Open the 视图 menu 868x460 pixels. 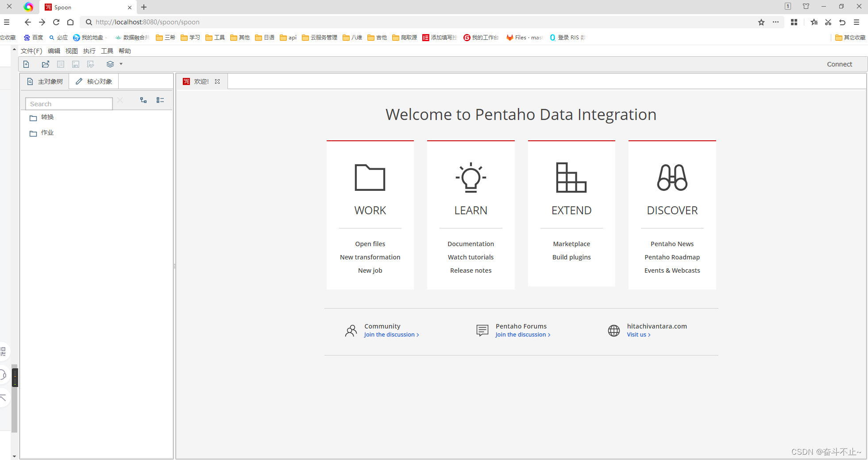72,51
